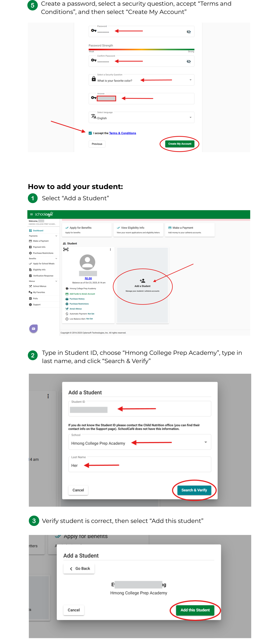Open the student card three-dot menu

pyautogui.click(x=110, y=249)
